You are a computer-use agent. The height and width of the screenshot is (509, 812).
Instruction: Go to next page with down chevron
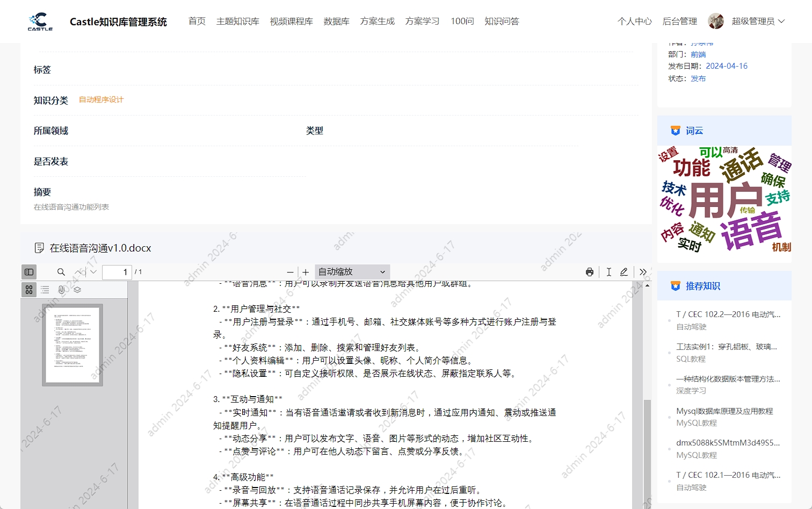tap(93, 272)
